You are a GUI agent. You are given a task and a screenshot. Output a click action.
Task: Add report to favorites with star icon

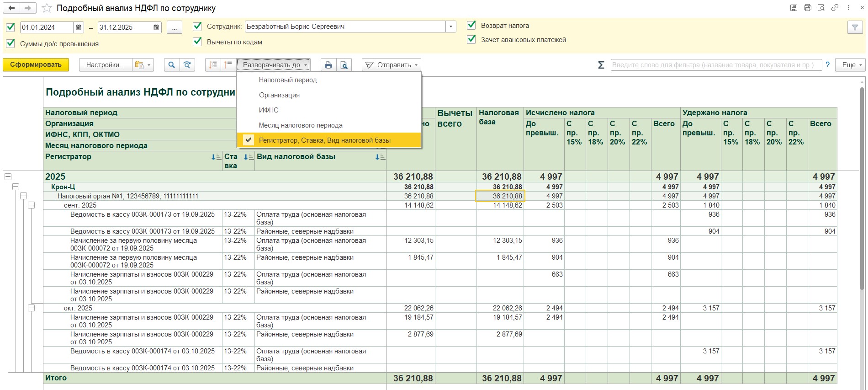tap(47, 8)
